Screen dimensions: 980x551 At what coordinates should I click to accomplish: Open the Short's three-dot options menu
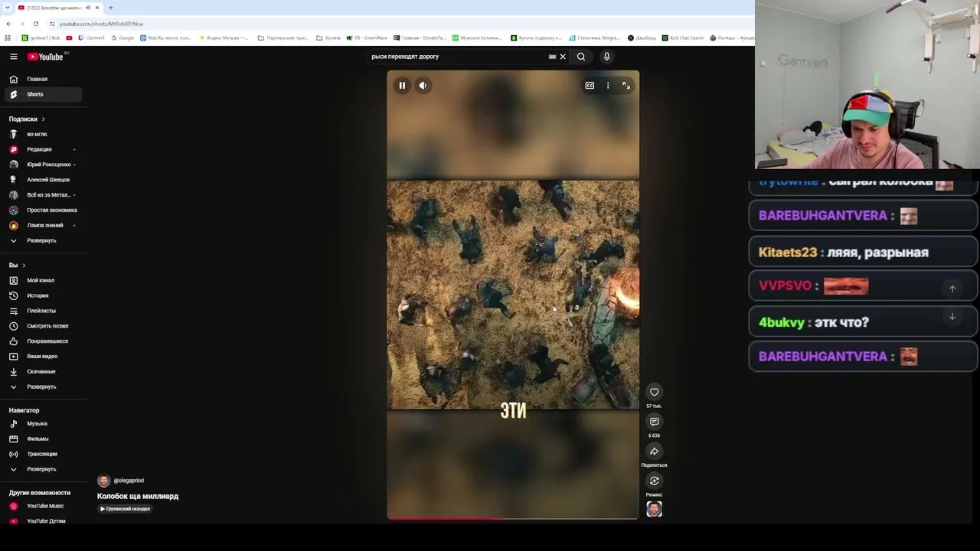[x=608, y=86]
